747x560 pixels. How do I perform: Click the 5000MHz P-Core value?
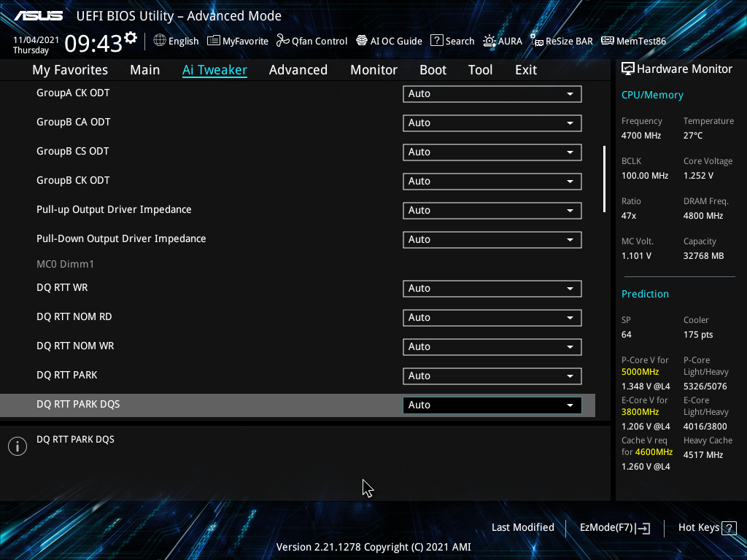click(x=640, y=372)
